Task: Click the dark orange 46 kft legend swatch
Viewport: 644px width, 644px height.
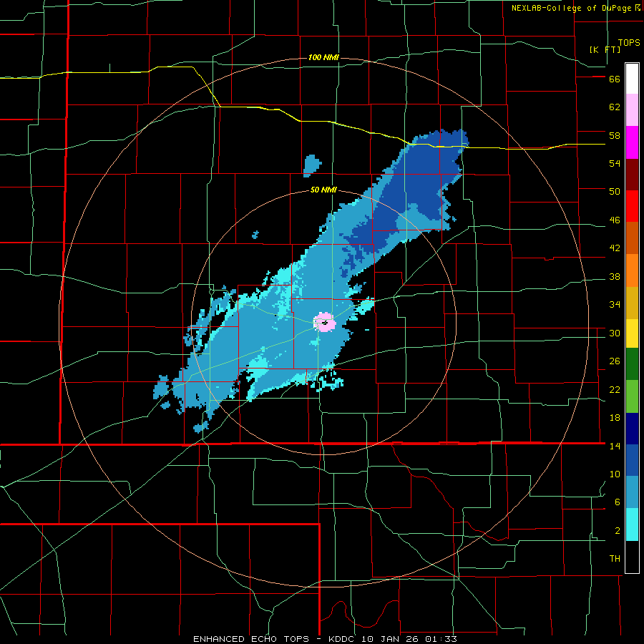Action: point(632,238)
